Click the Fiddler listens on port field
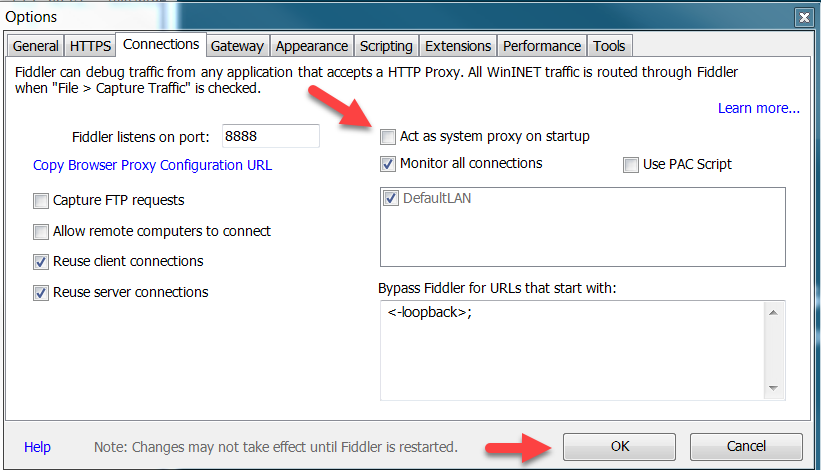This screenshot has height=470, width=822. point(270,136)
